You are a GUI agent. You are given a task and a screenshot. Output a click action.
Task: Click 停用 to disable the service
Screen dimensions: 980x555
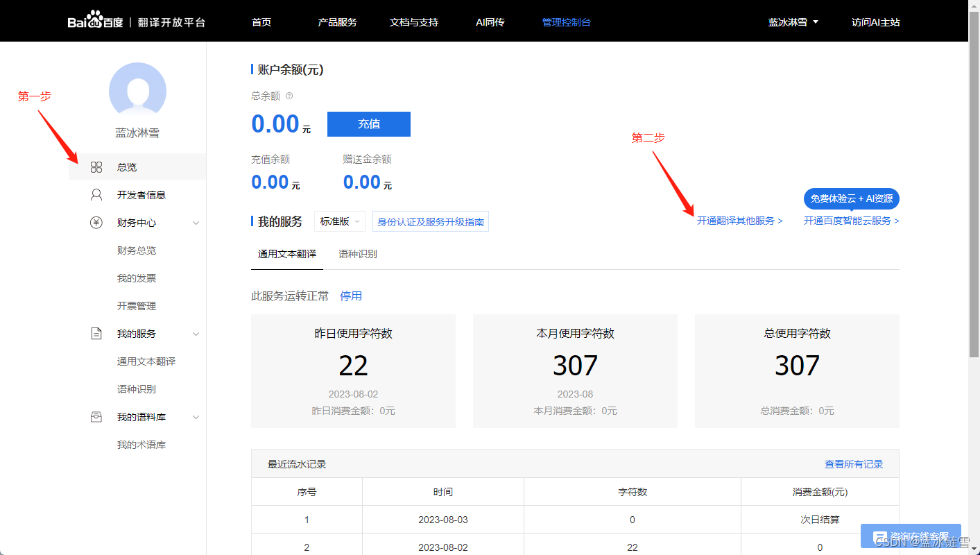[x=351, y=296]
